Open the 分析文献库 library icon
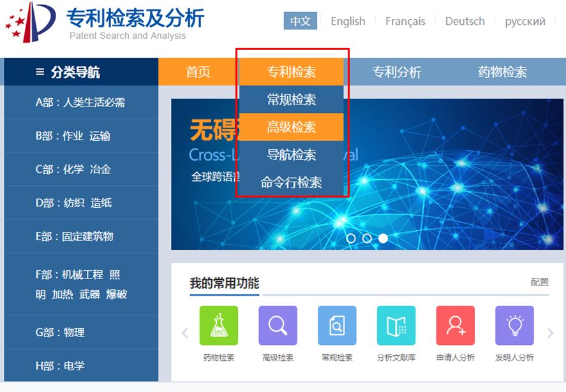The height and width of the screenshot is (392, 566). pos(396,325)
